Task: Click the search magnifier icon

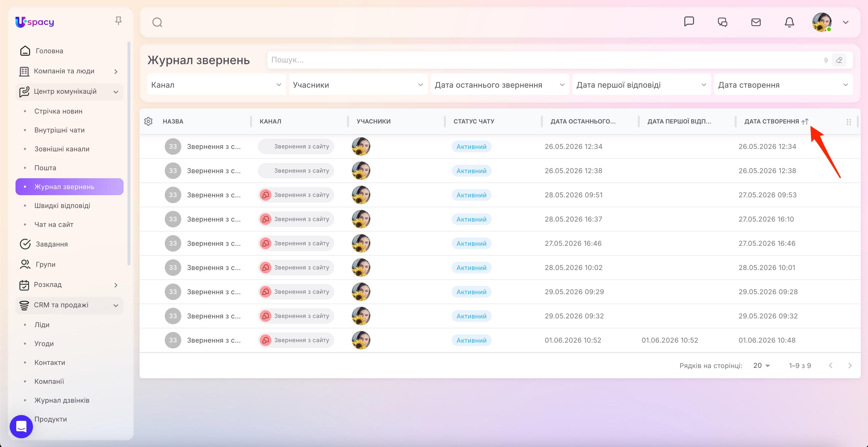Action: (157, 23)
